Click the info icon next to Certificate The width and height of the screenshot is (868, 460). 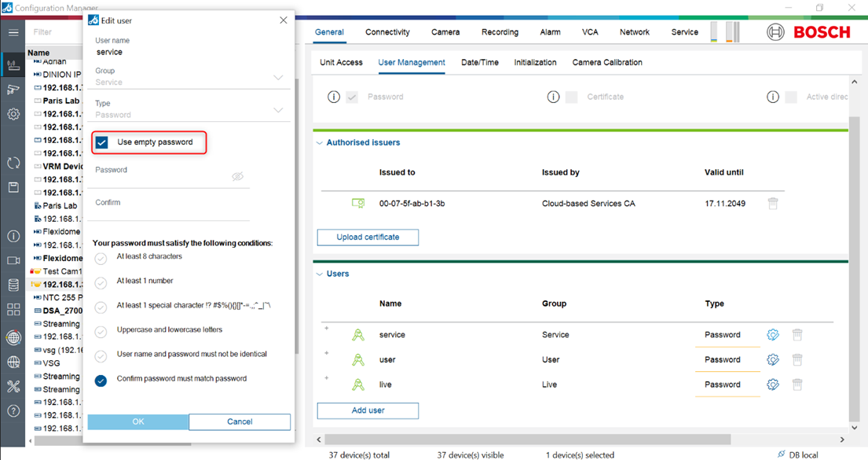point(553,97)
